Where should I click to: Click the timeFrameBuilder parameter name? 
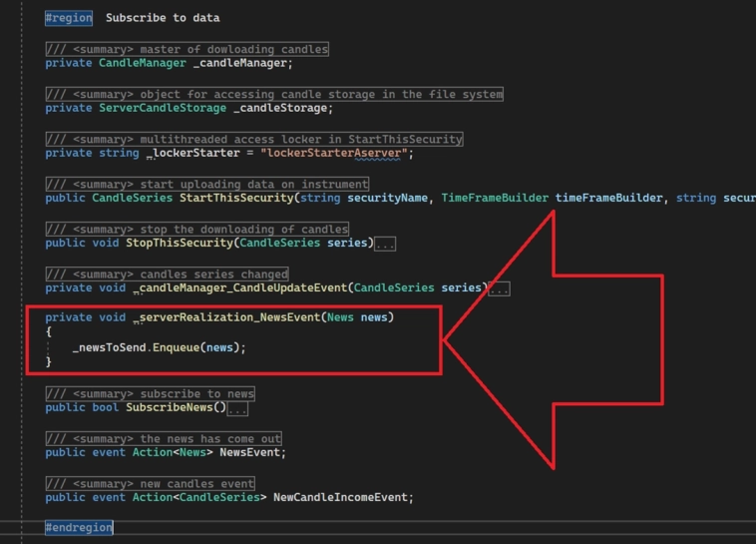coord(608,198)
